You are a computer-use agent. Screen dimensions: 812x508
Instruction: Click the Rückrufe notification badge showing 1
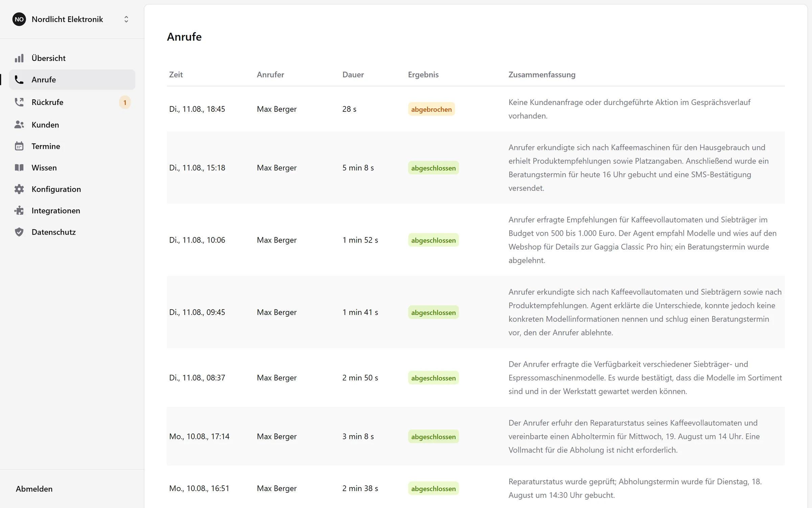coord(125,102)
